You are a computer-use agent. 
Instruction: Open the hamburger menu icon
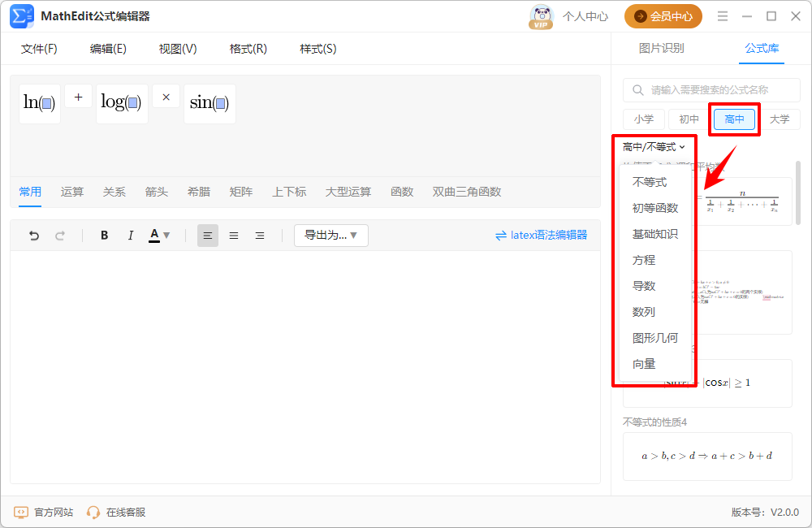[723, 16]
